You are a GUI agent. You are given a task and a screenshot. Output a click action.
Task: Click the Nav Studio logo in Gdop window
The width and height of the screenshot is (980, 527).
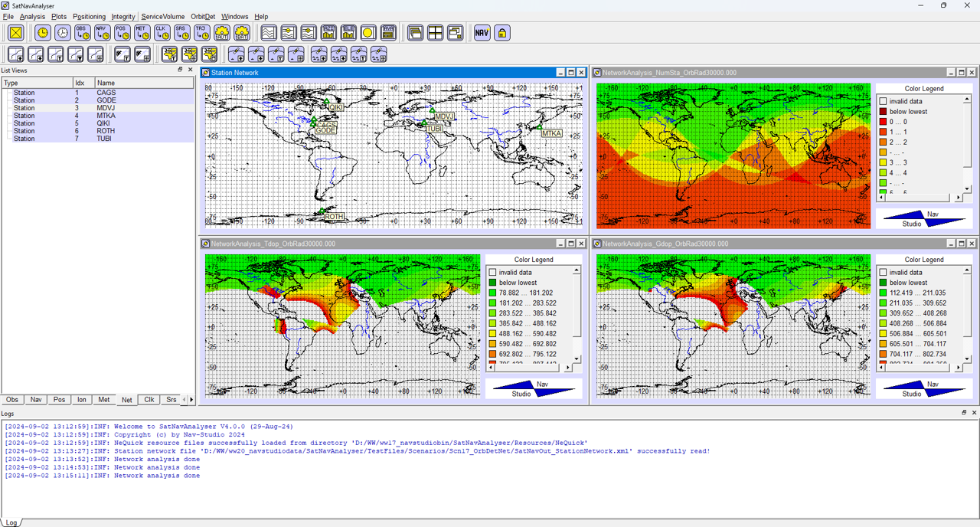[924, 389]
